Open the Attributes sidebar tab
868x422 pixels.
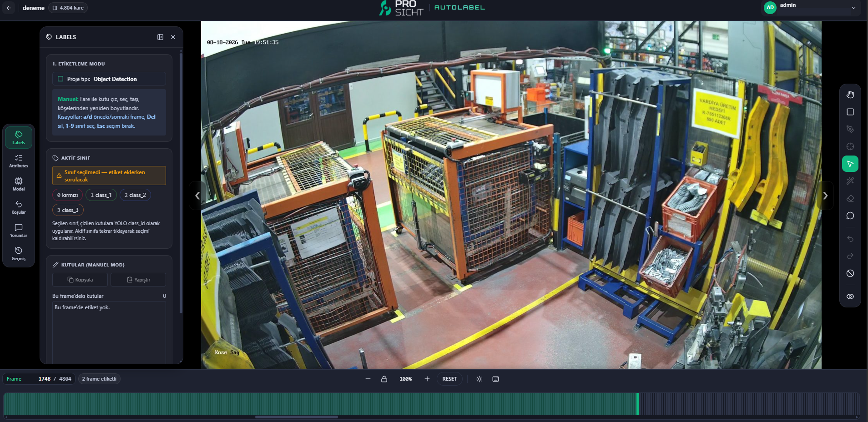point(19,161)
